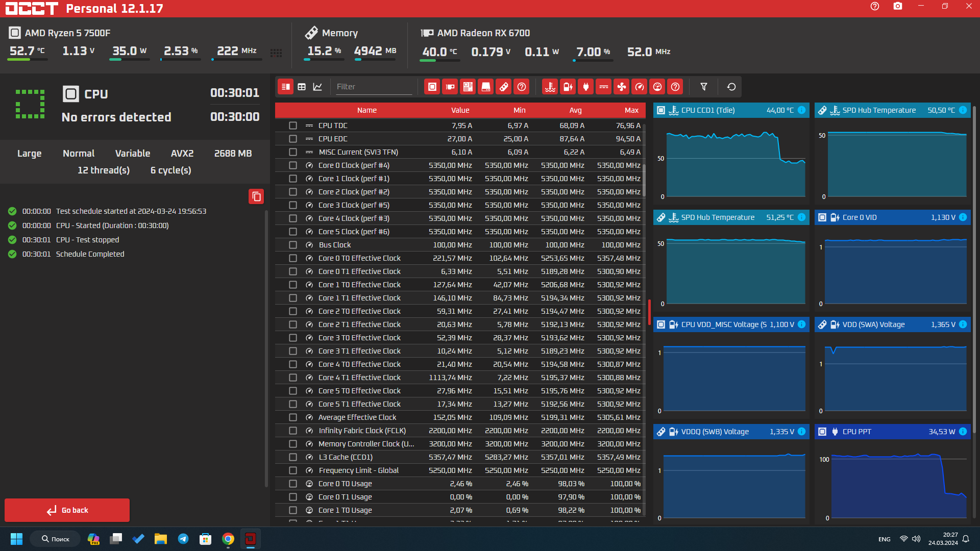
Task: Switch to the table view icon
Action: [302, 87]
